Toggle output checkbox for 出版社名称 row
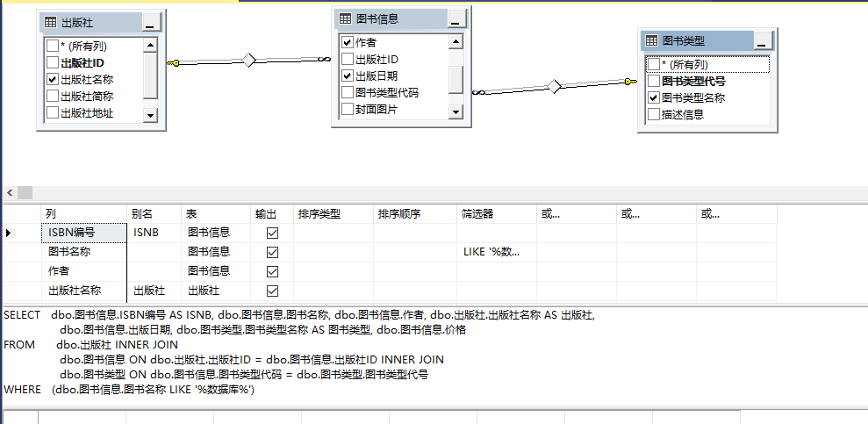Image resolution: width=868 pixels, height=424 pixels. pyautogui.click(x=272, y=291)
